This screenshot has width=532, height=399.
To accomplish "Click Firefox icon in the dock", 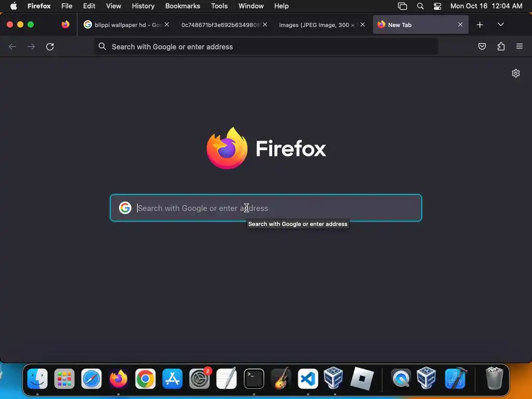I will (118, 379).
